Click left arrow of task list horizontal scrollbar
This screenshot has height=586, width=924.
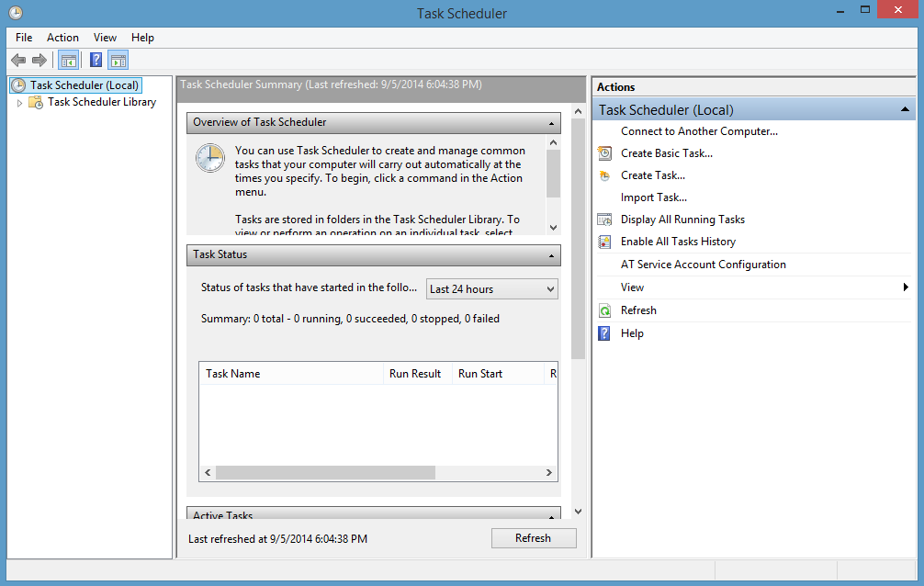coord(208,473)
